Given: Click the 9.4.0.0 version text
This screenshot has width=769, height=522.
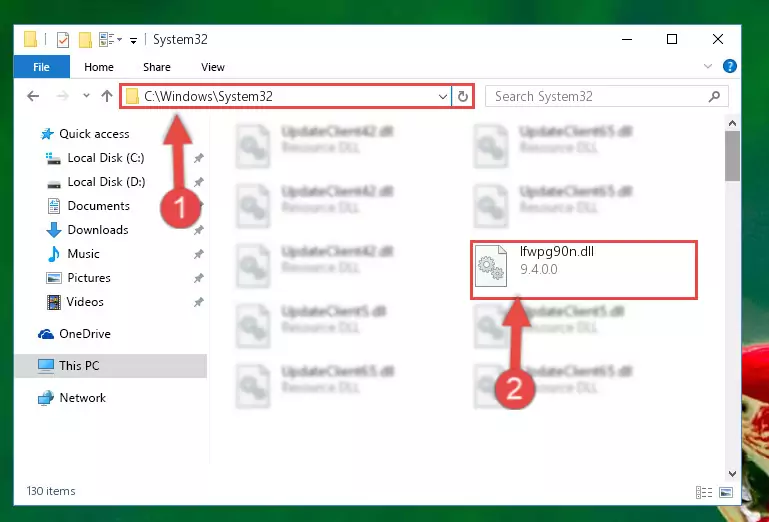Looking at the screenshot, I should pos(538,269).
